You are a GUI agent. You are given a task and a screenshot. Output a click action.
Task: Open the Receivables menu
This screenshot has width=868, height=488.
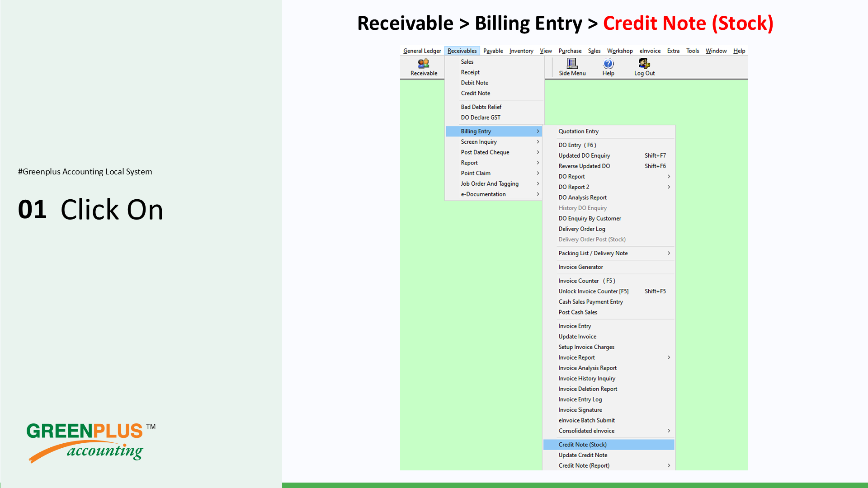pyautogui.click(x=462, y=51)
